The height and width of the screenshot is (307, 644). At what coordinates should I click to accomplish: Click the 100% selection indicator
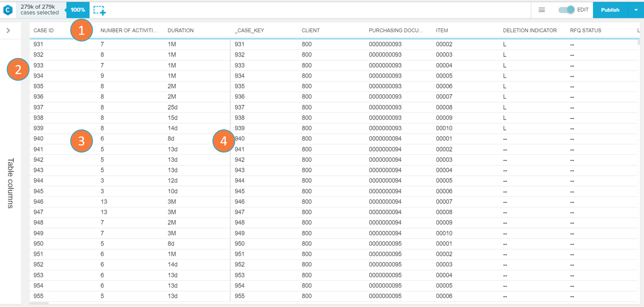pyautogui.click(x=78, y=10)
